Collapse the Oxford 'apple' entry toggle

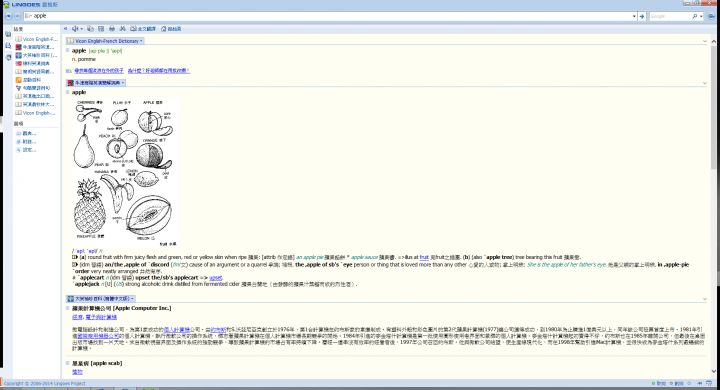click(x=68, y=92)
